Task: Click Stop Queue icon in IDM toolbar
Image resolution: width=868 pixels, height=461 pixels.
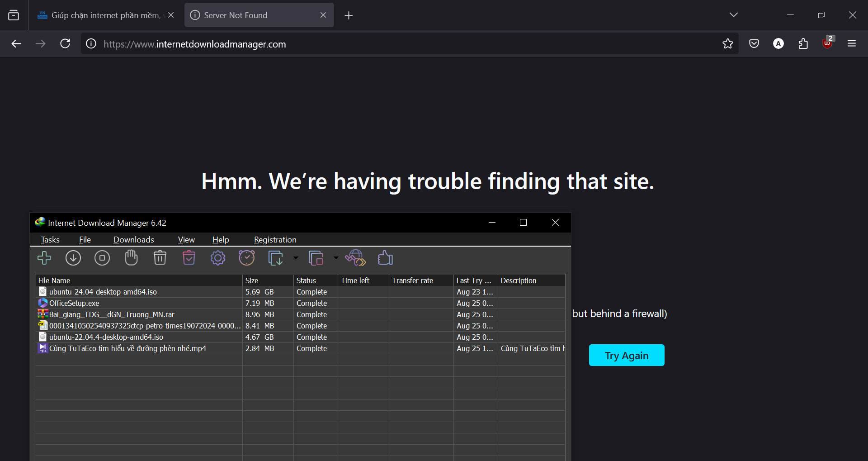Action: [316, 258]
